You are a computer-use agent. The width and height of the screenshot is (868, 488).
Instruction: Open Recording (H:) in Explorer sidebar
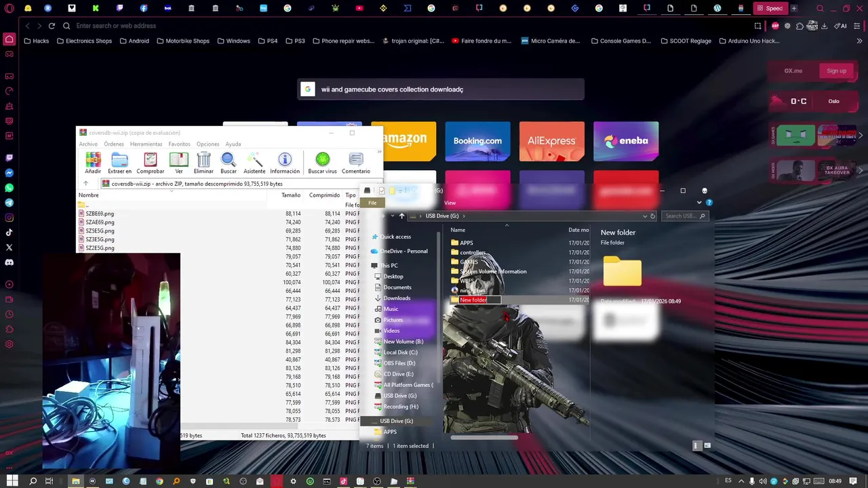coord(396,407)
